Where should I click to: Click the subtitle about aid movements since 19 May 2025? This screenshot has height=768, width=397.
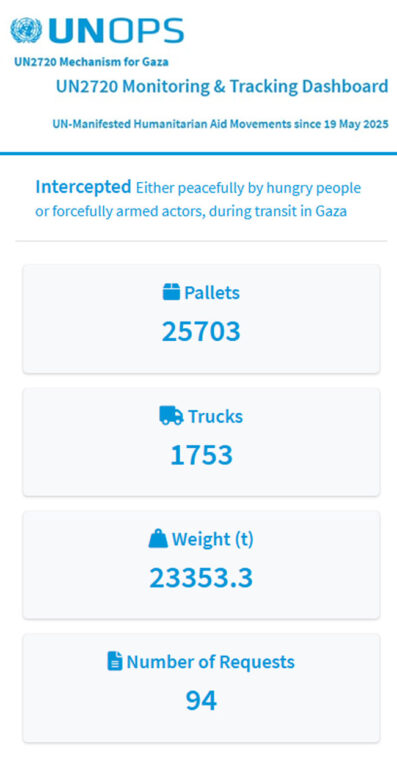220,123
